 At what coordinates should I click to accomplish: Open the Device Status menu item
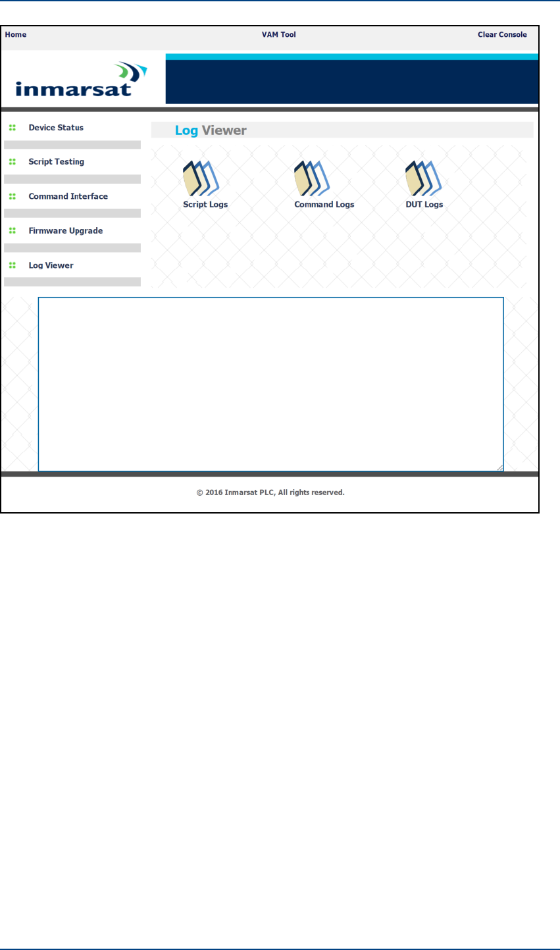coord(56,128)
